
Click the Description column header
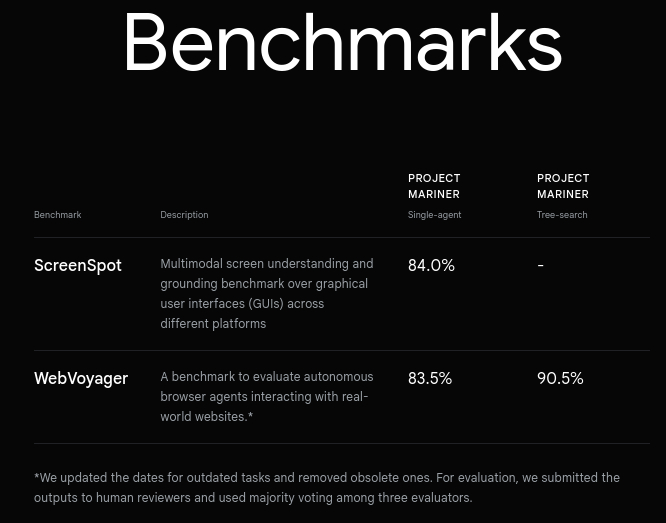pyautogui.click(x=184, y=215)
